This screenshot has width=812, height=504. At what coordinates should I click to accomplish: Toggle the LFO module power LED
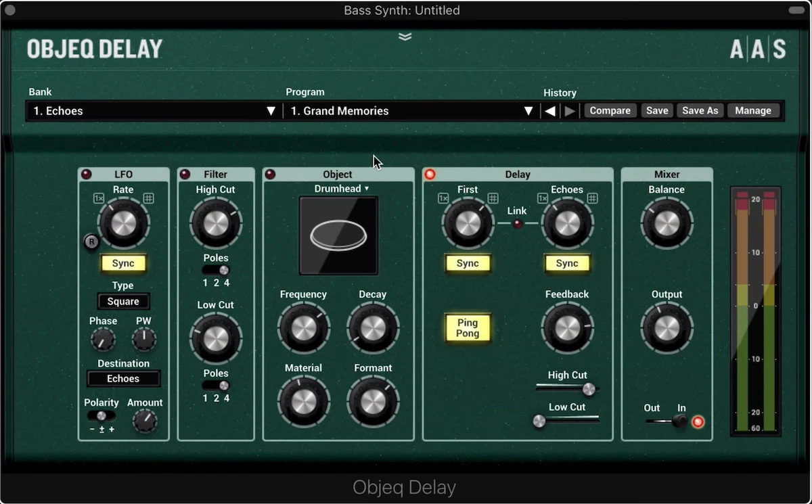click(x=87, y=175)
